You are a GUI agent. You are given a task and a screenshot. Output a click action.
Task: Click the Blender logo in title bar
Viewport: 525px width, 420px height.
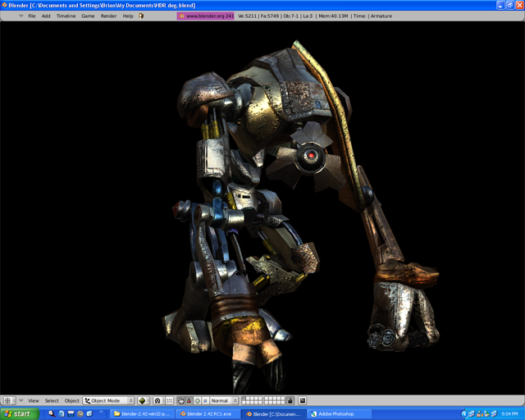pos(3,5)
